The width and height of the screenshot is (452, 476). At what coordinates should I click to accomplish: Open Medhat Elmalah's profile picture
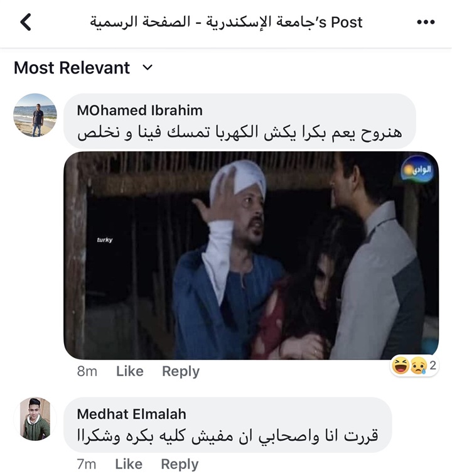(35, 419)
